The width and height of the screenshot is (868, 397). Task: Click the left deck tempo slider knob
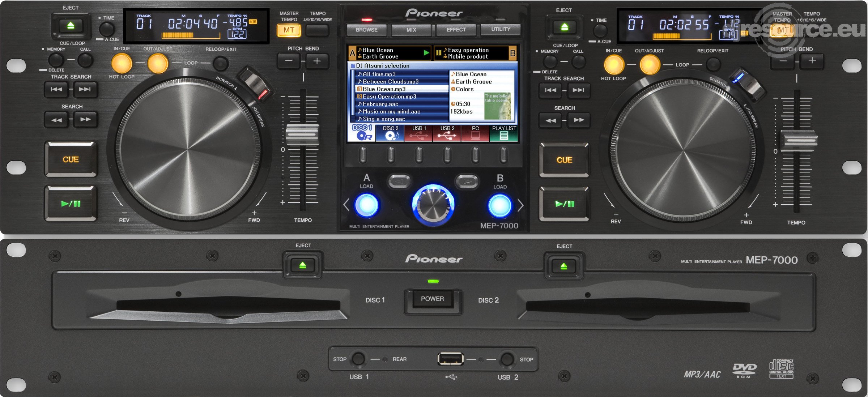[302, 135]
